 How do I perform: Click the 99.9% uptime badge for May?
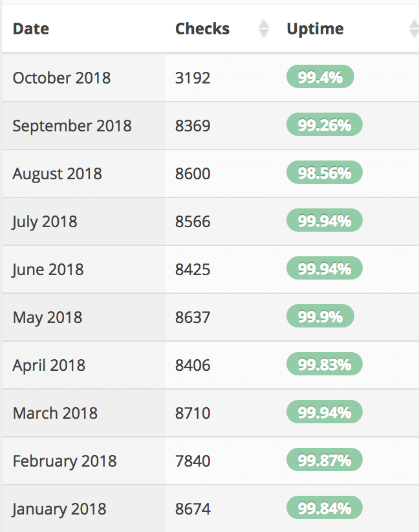[x=320, y=316]
